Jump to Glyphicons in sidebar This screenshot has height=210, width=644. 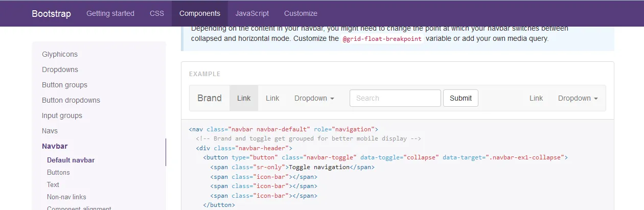pyautogui.click(x=60, y=54)
